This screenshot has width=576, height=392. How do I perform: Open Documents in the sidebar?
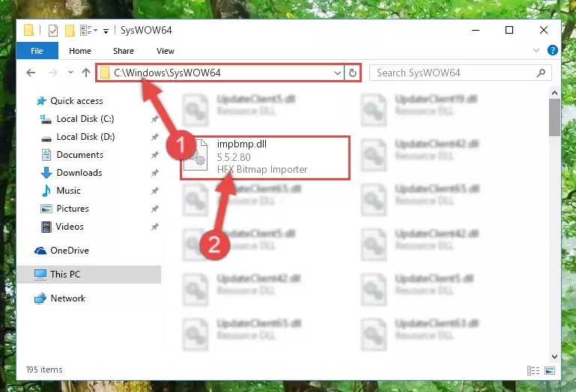pos(79,155)
